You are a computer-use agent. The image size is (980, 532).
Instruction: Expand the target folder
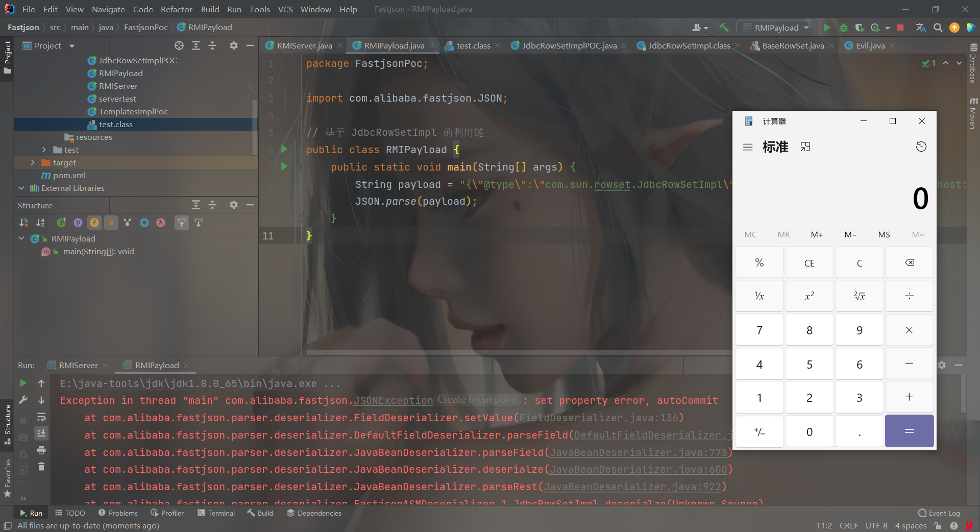coord(33,162)
